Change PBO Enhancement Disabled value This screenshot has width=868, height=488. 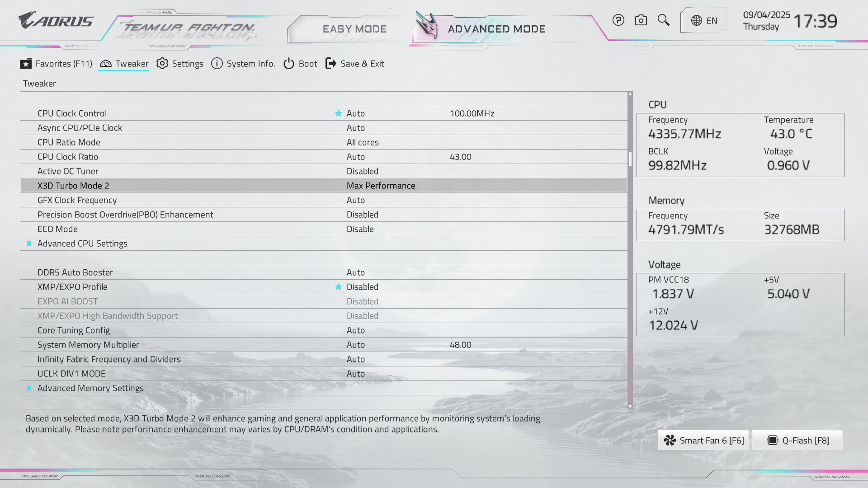pyautogui.click(x=363, y=215)
